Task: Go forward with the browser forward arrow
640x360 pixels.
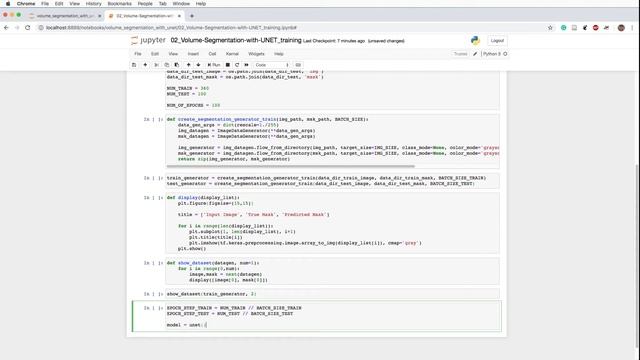Action: click(x=17, y=28)
